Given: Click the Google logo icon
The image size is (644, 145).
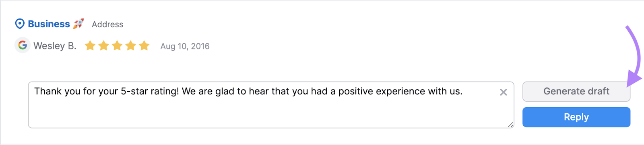Looking at the screenshot, I should [x=23, y=45].
